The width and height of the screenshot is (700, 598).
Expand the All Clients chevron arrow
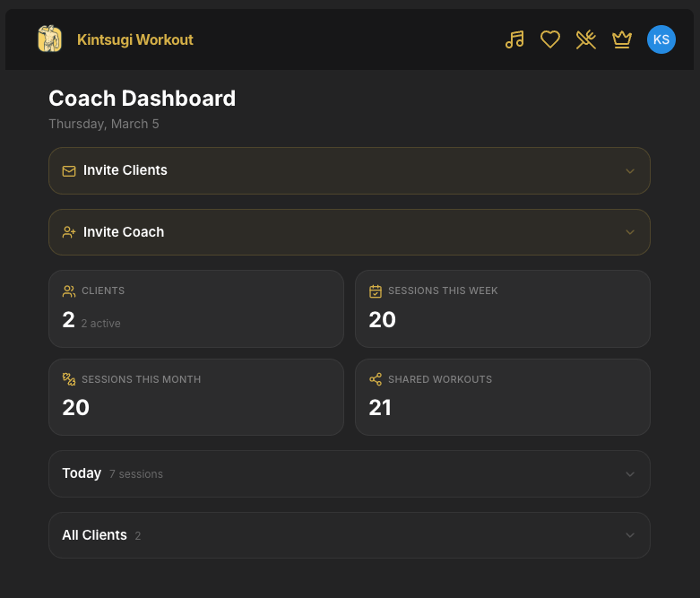tap(630, 535)
